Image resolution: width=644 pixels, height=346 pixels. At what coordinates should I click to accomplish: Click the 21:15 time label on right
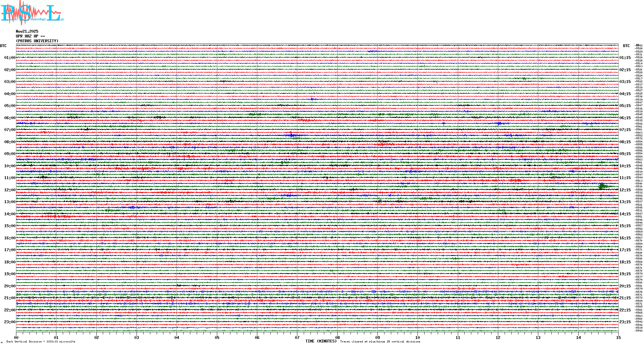pyautogui.click(x=625, y=298)
